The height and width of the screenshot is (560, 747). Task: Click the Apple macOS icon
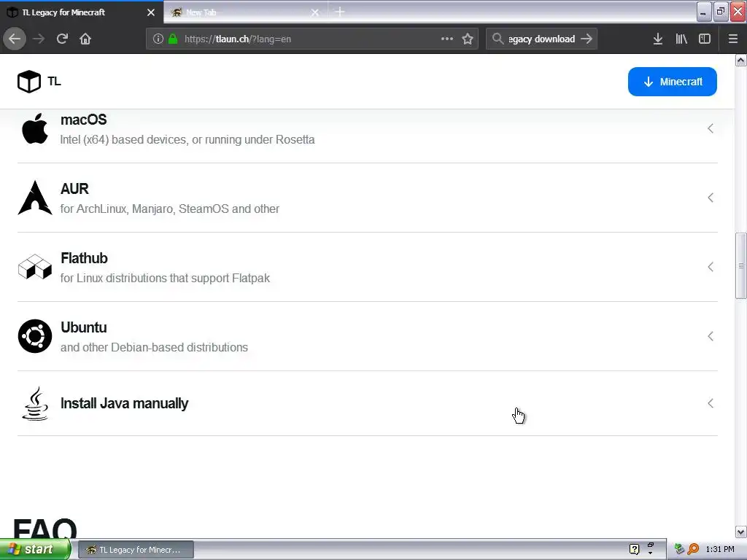click(35, 128)
